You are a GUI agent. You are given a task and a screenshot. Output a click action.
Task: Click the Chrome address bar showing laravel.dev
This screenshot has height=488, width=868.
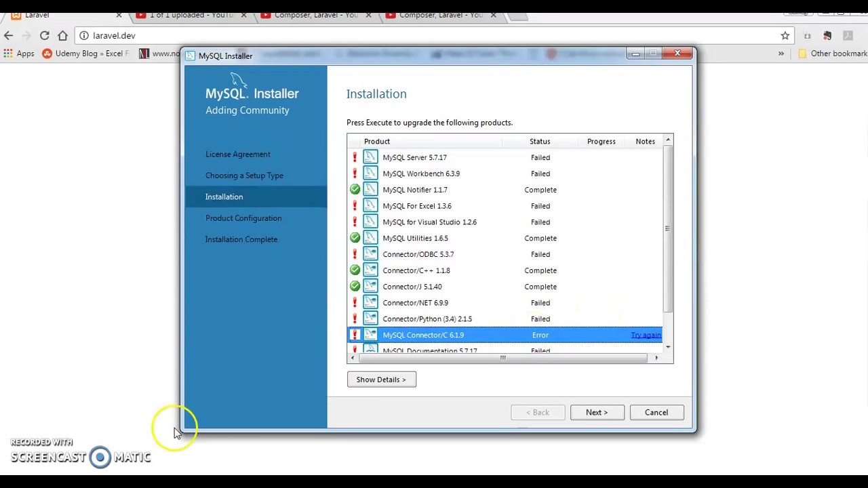coord(434,35)
